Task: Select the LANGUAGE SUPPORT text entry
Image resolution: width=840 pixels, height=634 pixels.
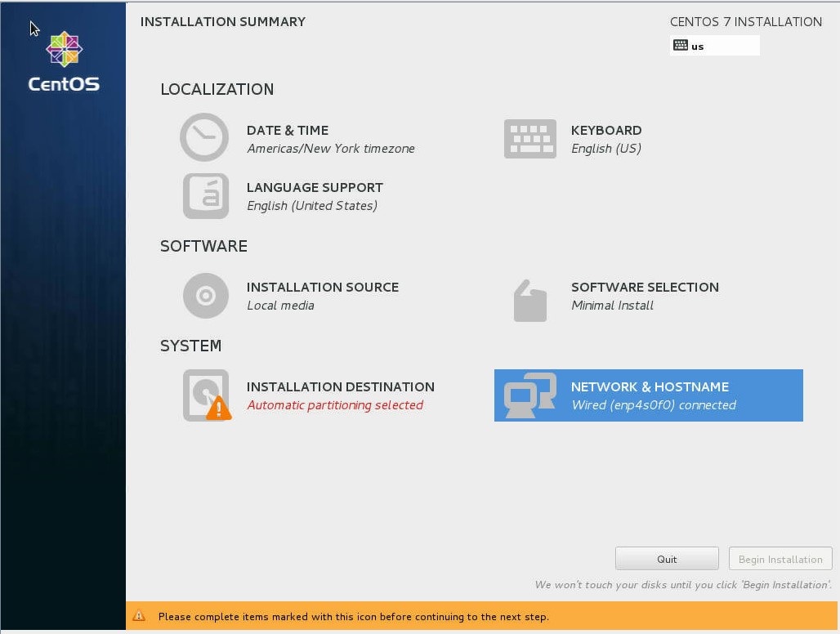Action: click(x=315, y=188)
